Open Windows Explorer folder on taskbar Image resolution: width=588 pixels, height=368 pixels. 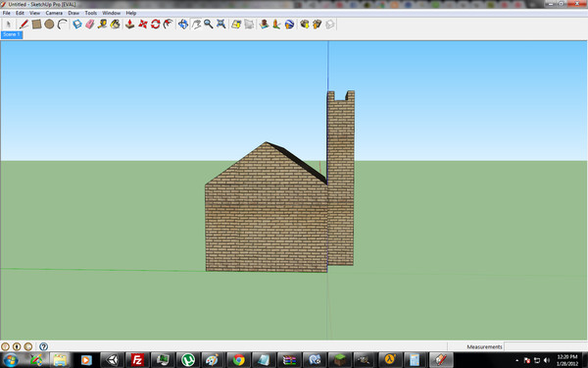coord(60,360)
